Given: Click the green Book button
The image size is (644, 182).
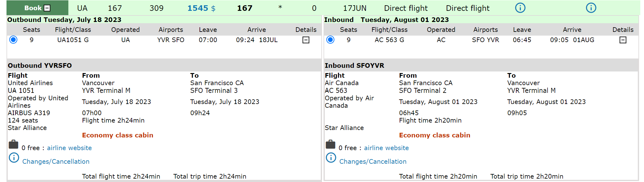Looking at the screenshot, I should point(37,8).
